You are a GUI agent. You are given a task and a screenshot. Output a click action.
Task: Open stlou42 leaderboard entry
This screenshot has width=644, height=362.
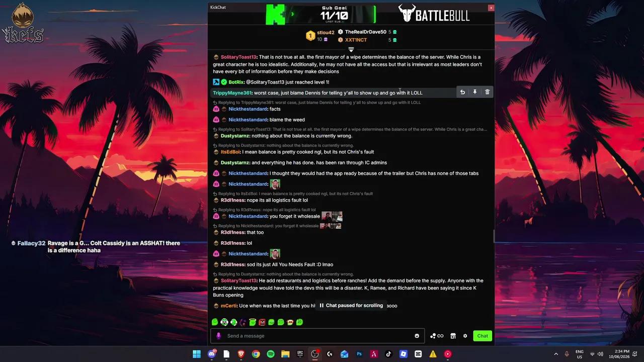320,36
